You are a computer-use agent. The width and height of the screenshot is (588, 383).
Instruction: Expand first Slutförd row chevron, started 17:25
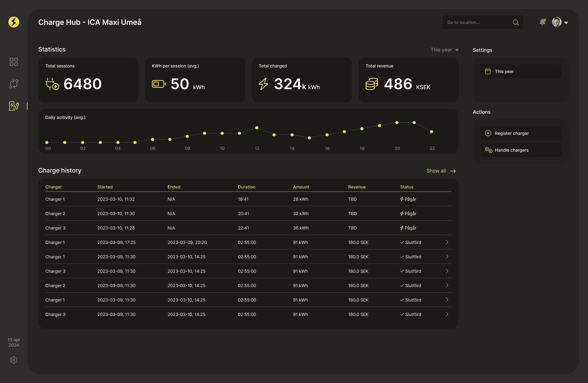pos(447,242)
